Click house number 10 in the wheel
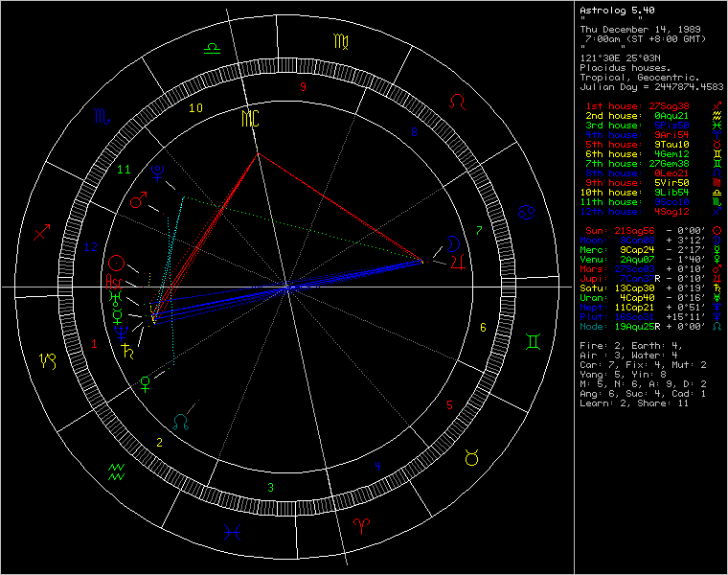Viewport: 728px width, 575px height. point(195,107)
